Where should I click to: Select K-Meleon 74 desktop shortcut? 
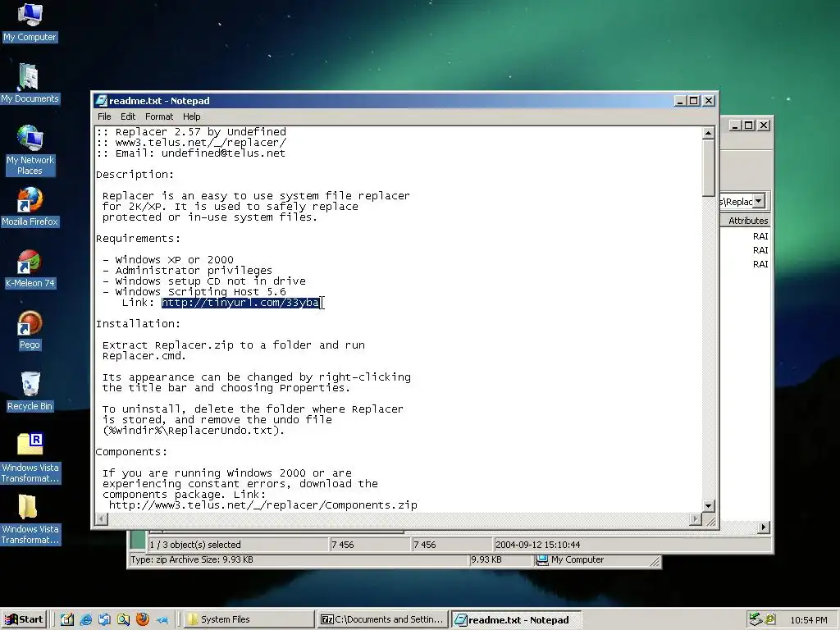[30, 269]
